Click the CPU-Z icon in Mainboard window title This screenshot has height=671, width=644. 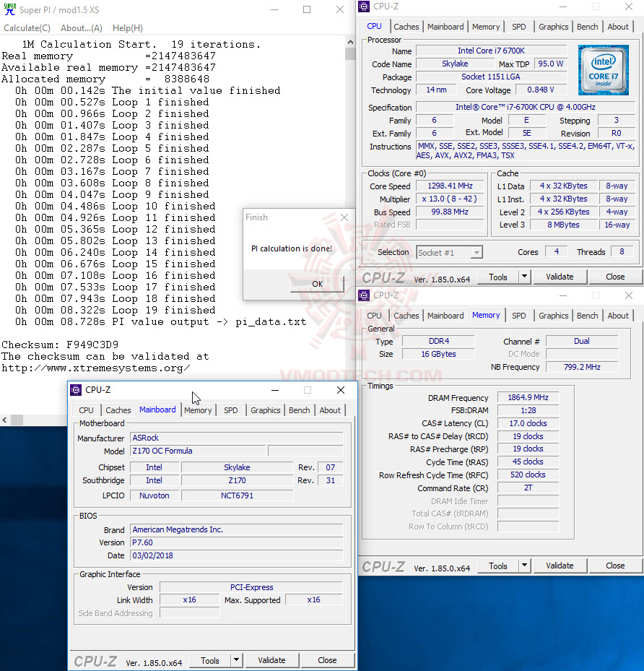tap(76, 390)
